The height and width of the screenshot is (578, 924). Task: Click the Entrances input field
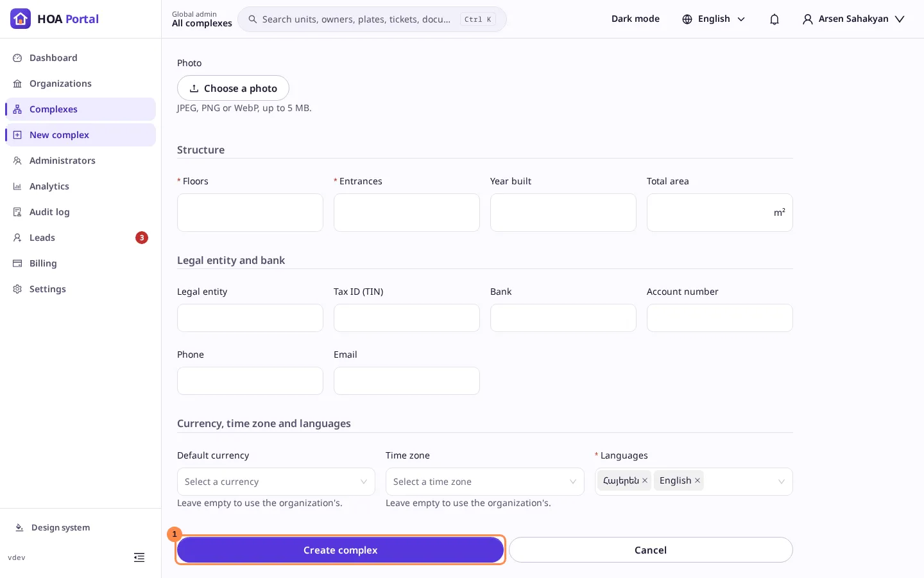[x=407, y=213]
